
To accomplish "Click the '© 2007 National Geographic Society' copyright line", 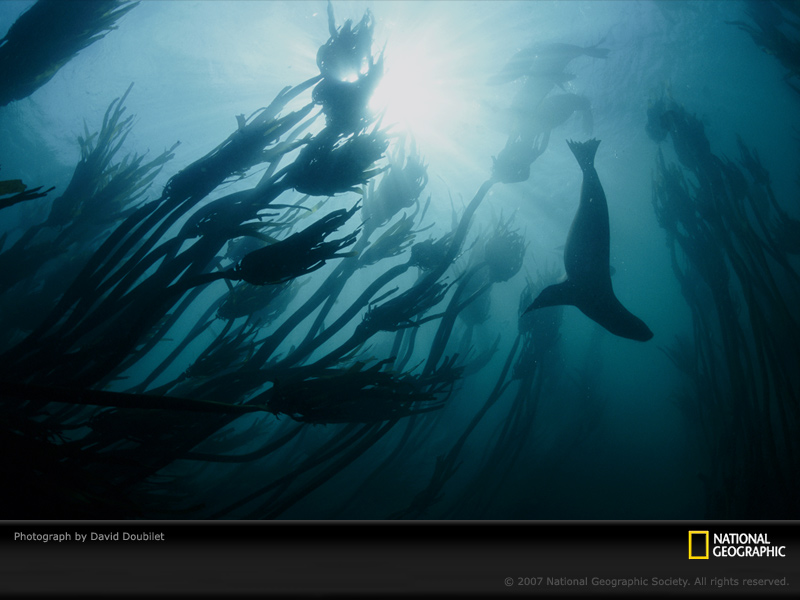I will (x=646, y=581).
